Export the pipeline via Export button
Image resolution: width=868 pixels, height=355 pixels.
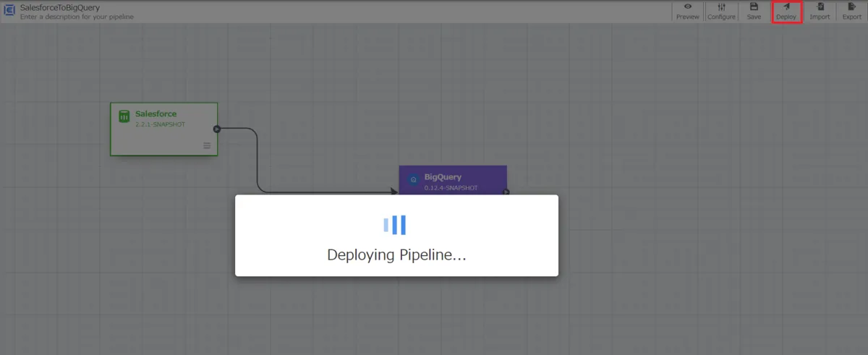click(851, 12)
